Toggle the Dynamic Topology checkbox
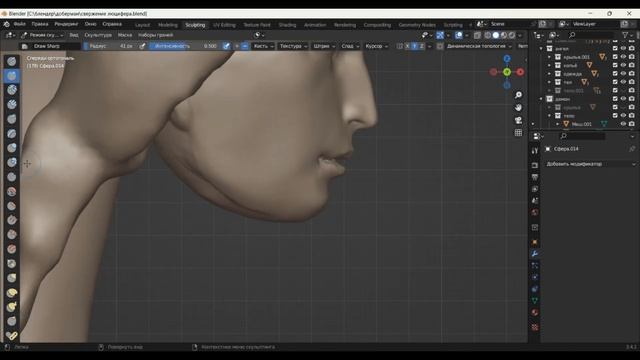 (440, 46)
